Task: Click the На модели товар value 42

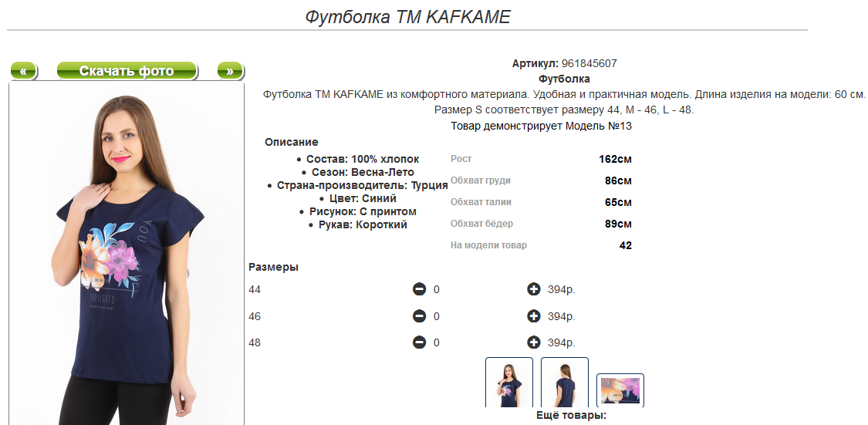Action: [x=626, y=246]
